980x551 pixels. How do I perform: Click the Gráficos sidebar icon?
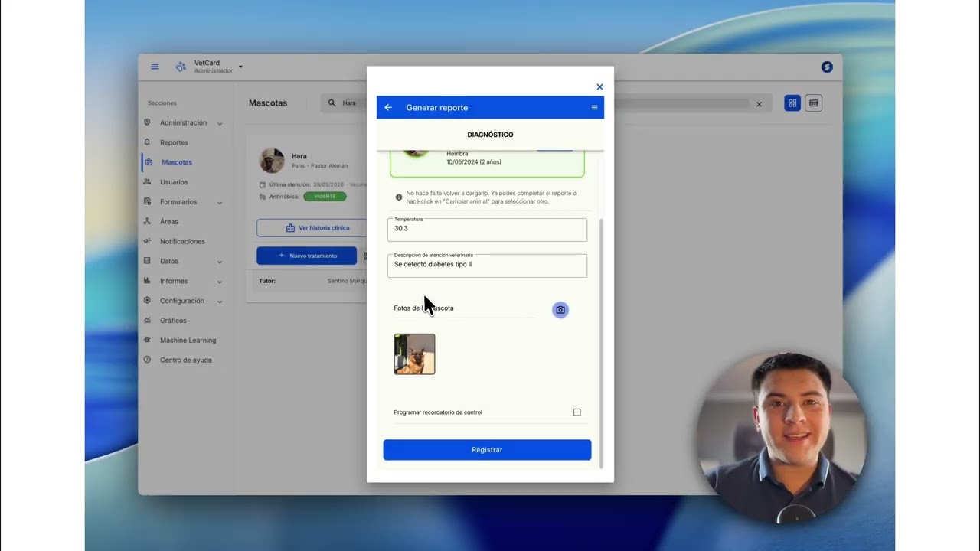pyautogui.click(x=147, y=320)
